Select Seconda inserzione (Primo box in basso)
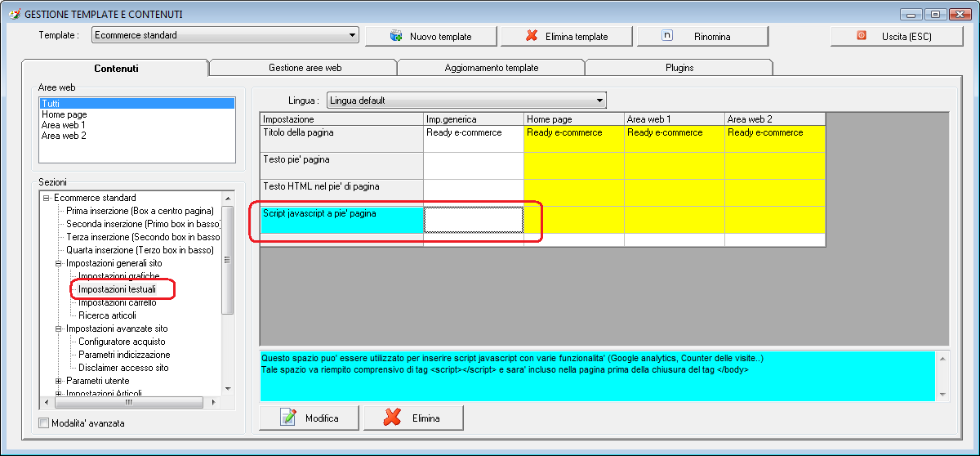The width and height of the screenshot is (980, 456). point(143,224)
